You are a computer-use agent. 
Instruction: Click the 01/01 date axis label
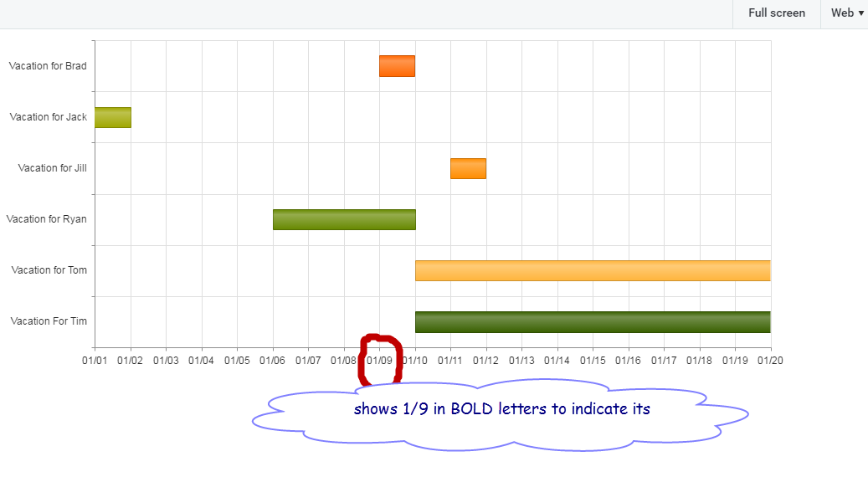pyautogui.click(x=95, y=361)
